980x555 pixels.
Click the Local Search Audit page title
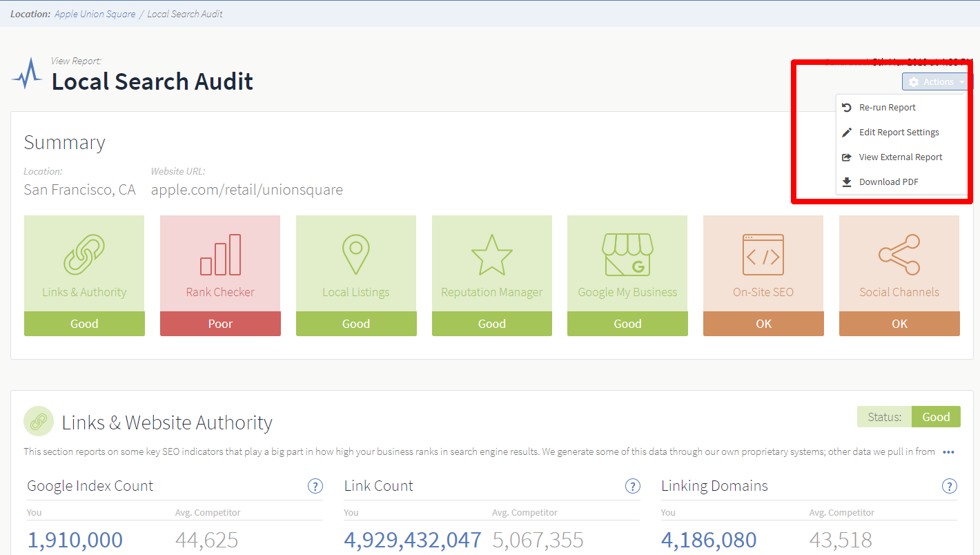[x=153, y=81]
